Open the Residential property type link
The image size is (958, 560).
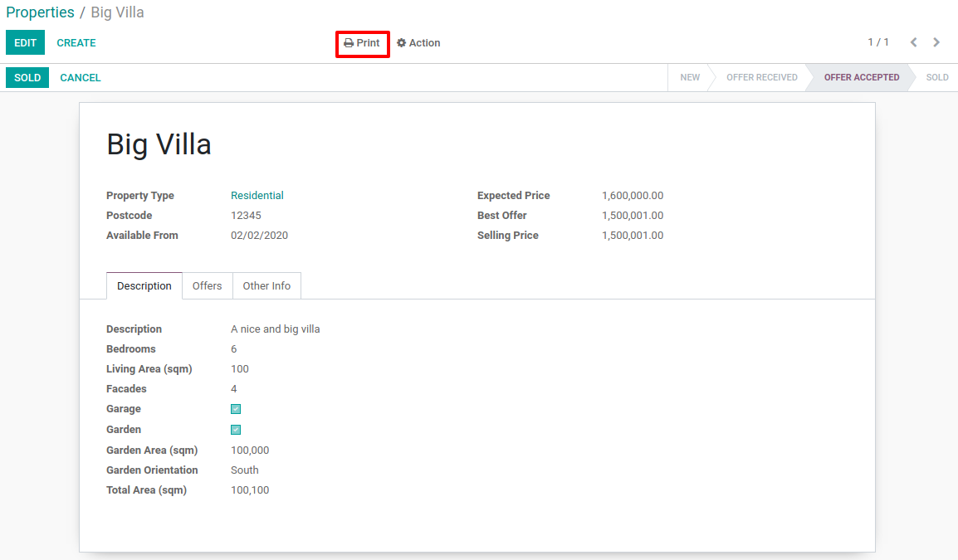point(257,196)
